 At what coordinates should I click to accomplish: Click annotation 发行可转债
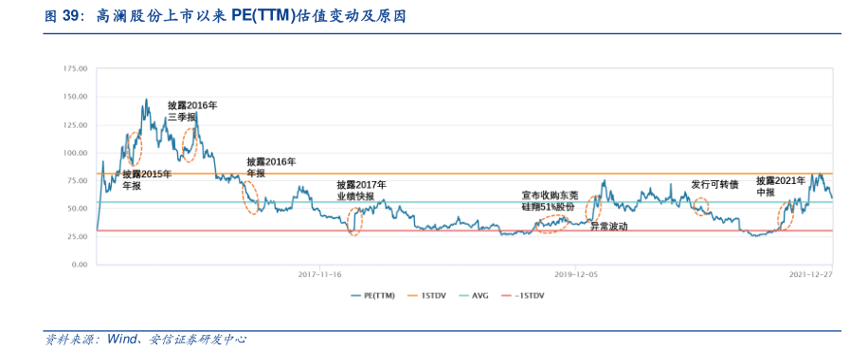(715, 185)
